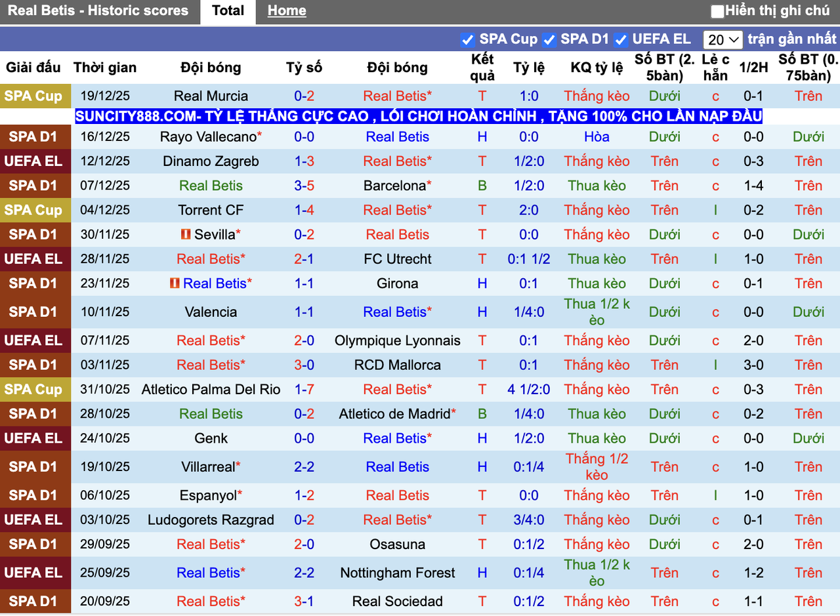
Task: Select FC Utrecht team name
Action: click(x=398, y=259)
